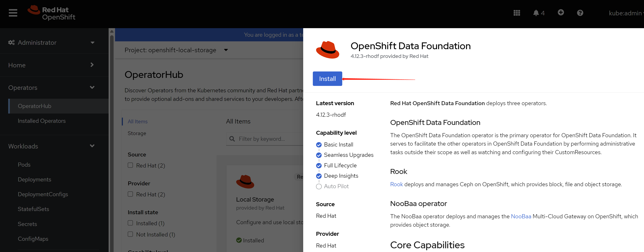The width and height of the screenshot is (644, 252).
Task: Check the Red Hat source checkbox
Action: [130, 165]
